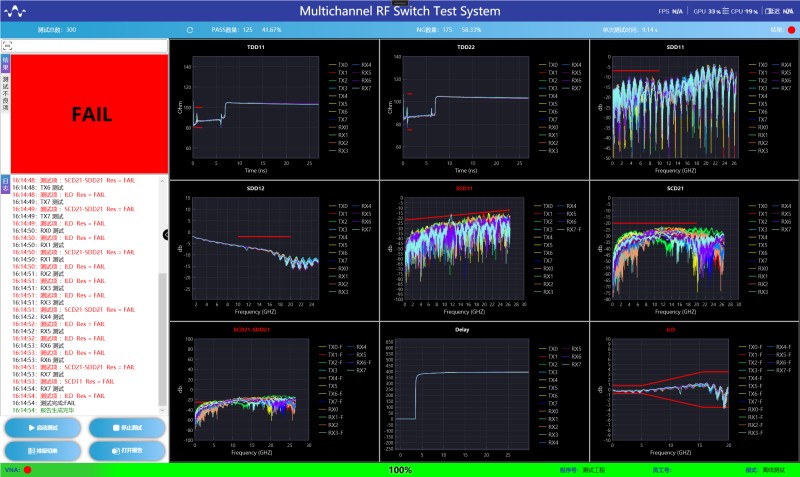Select the 日志 log tab

pos(5,182)
